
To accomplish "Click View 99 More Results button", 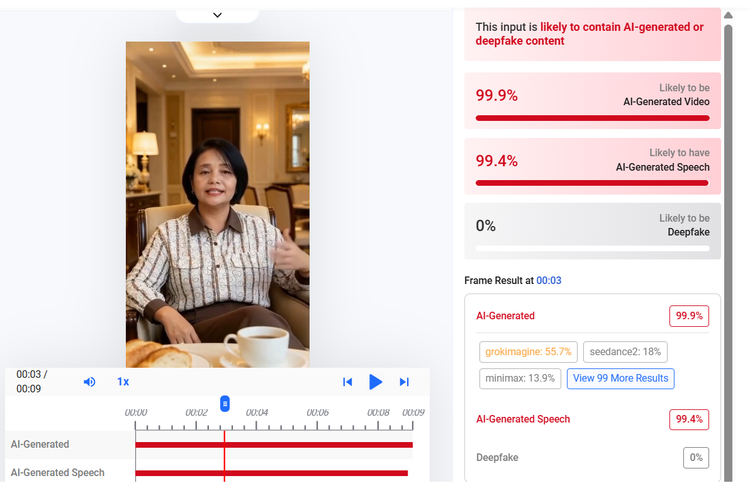I will 620,378.
